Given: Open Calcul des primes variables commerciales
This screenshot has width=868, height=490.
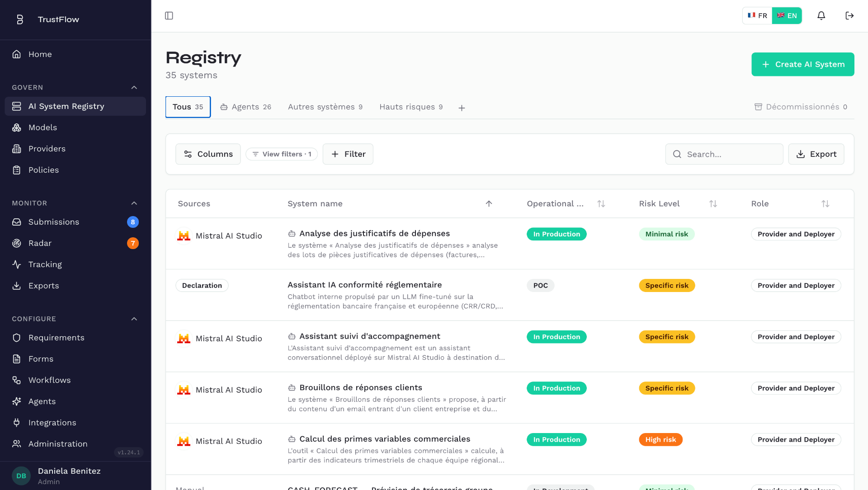Looking at the screenshot, I should pyautogui.click(x=385, y=439).
